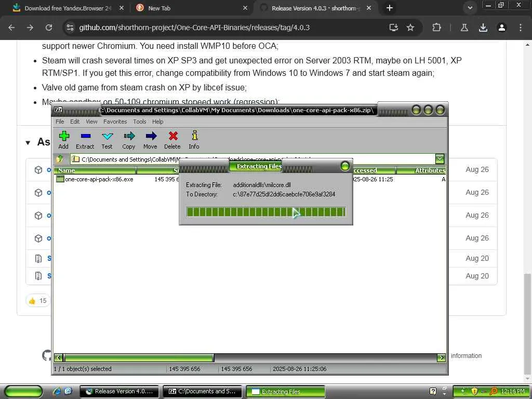Open the browser profile icon

[502, 28]
